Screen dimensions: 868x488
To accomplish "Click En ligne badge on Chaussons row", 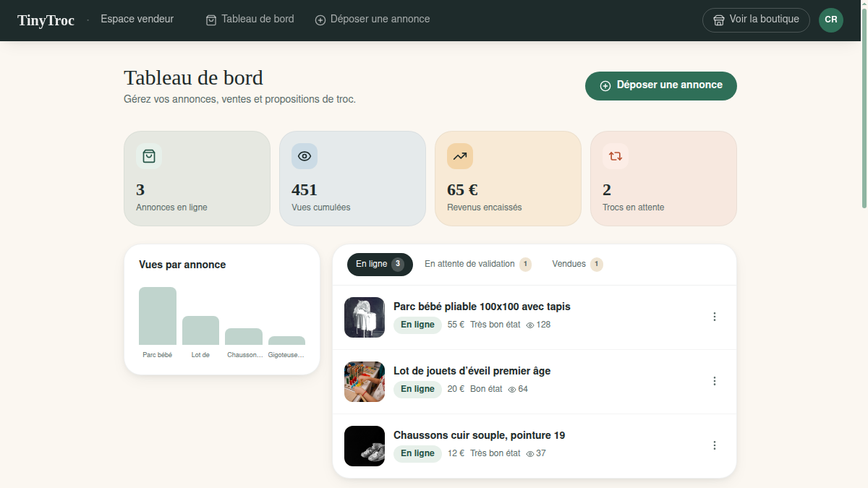I will [x=417, y=454].
